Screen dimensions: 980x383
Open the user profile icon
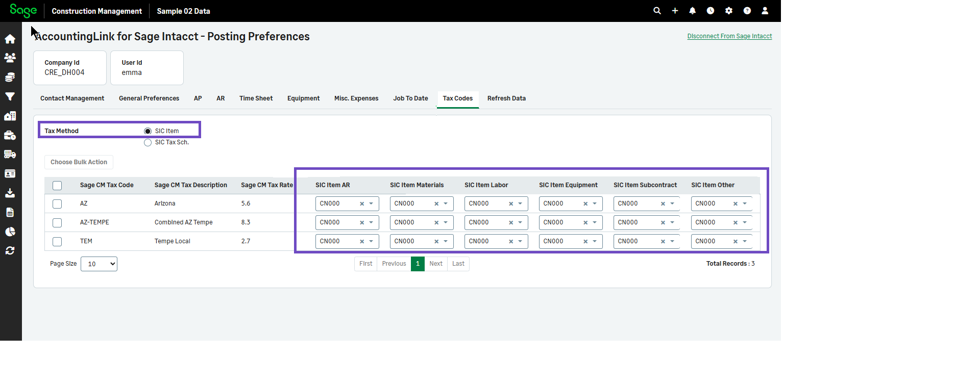pos(765,11)
